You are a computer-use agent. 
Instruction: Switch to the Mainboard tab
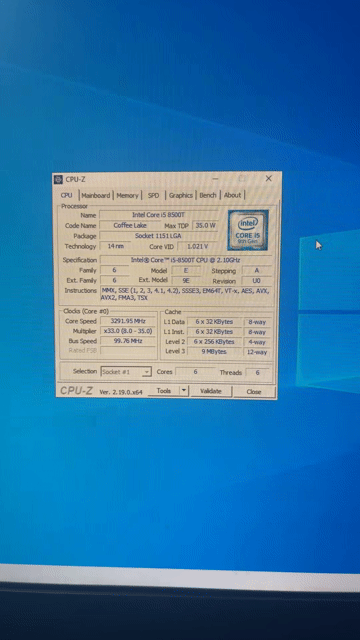(96, 195)
